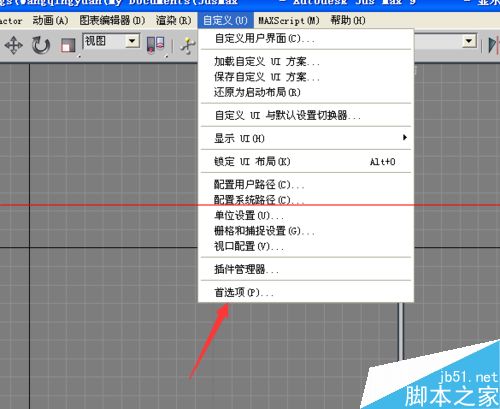Open the 渲染(R) menu
The height and width of the screenshot is (409, 500).
tap(173, 21)
